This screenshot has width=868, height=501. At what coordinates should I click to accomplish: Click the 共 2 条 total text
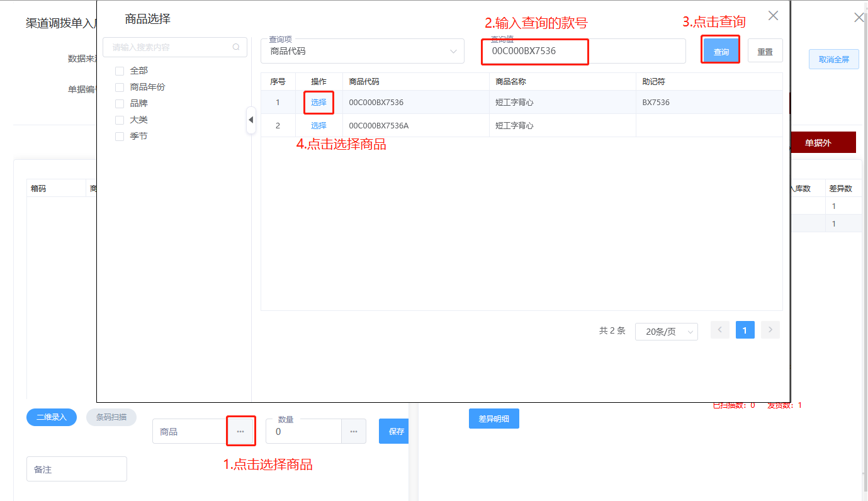pyautogui.click(x=612, y=330)
